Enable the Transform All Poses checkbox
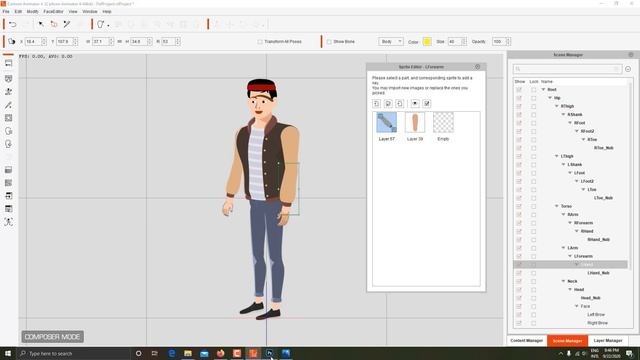This screenshot has width=640, height=360. pos(260,42)
